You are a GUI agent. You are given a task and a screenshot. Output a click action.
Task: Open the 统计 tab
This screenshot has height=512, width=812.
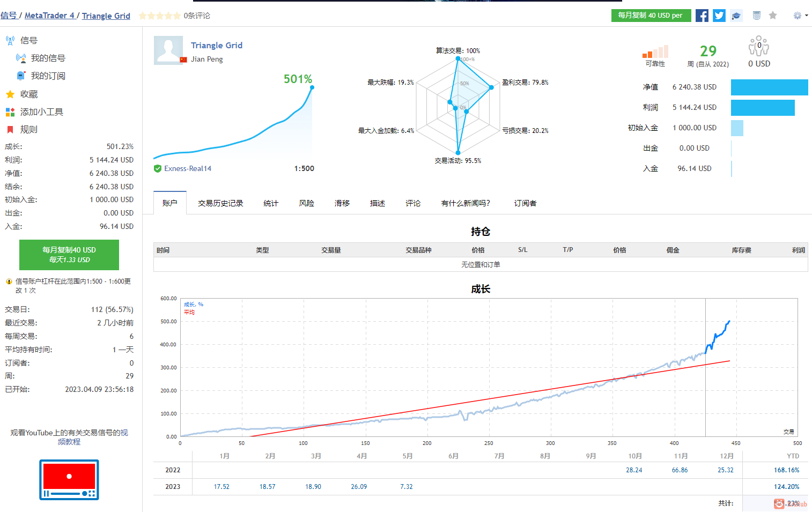(x=271, y=203)
